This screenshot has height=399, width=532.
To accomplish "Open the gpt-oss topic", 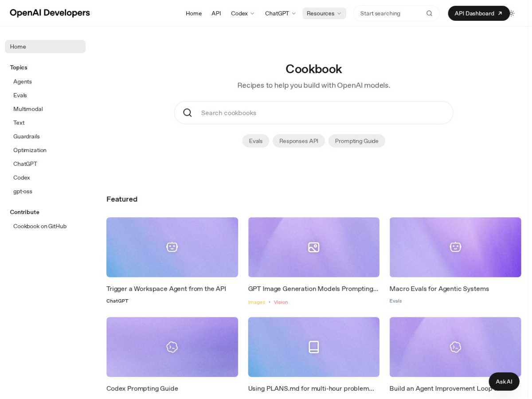I will [x=23, y=192].
